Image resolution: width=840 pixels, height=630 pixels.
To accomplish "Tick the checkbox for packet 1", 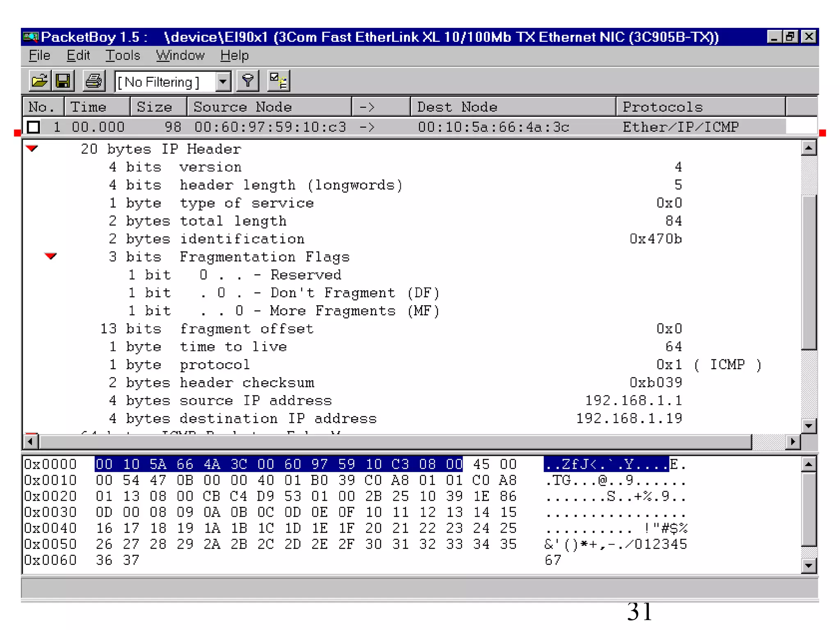I will coord(34,127).
